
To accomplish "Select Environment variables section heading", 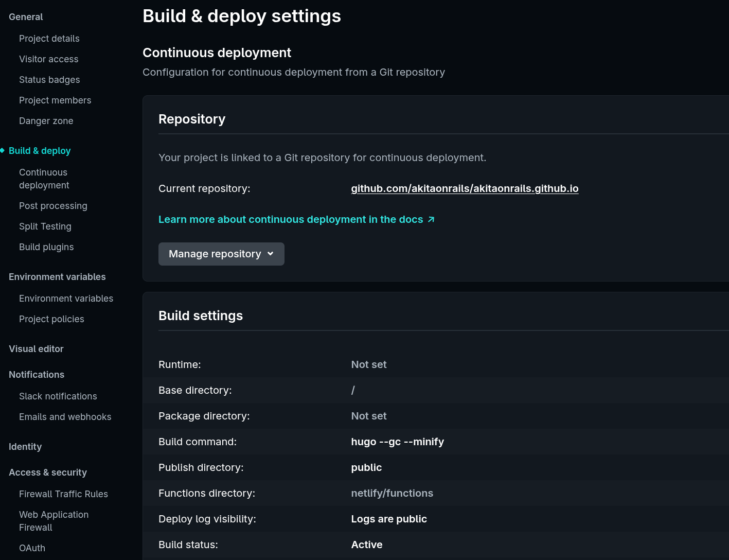I will tap(57, 277).
